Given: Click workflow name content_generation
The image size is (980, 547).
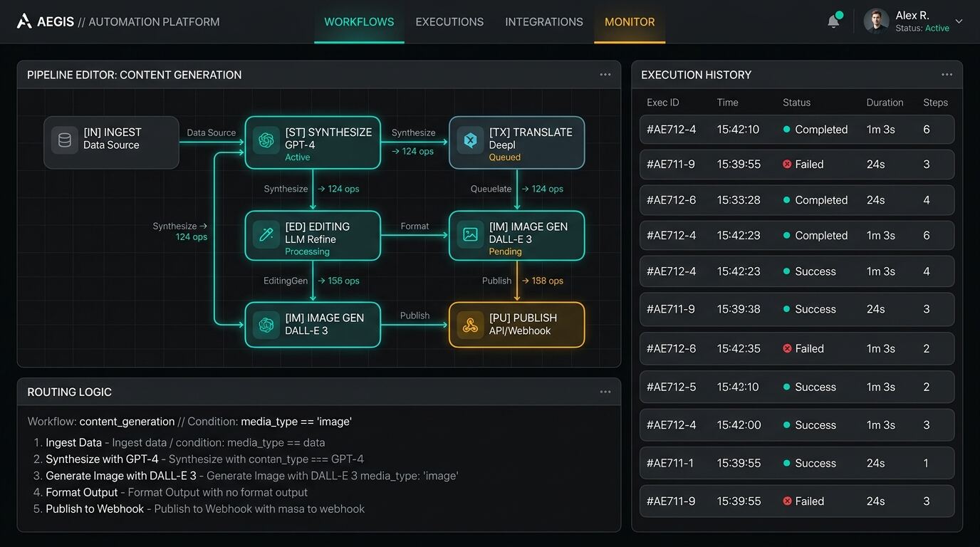Looking at the screenshot, I should (x=127, y=422).
